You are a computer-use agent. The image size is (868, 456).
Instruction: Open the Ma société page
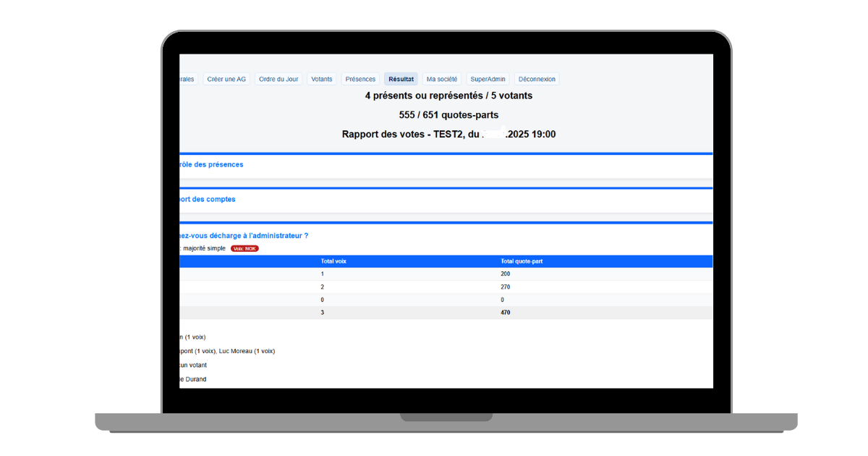[442, 79]
